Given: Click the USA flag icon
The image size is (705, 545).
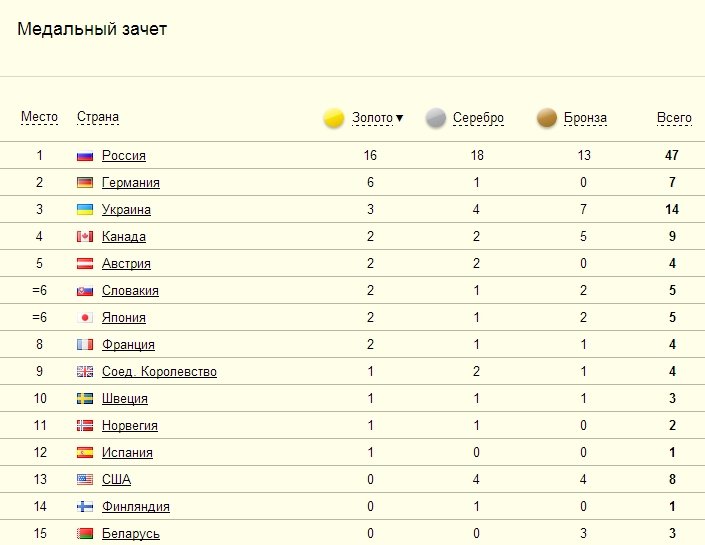Looking at the screenshot, I should [x=85, y=479].
